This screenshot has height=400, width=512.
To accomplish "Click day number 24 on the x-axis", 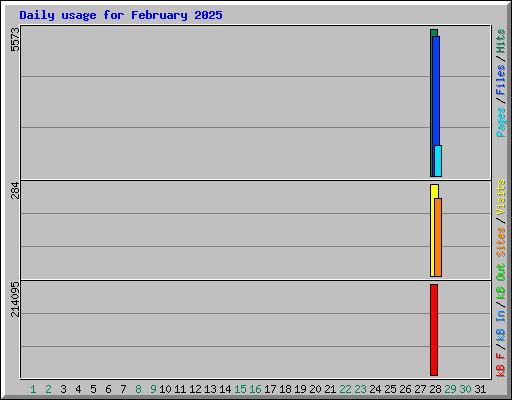I will 375,389.
